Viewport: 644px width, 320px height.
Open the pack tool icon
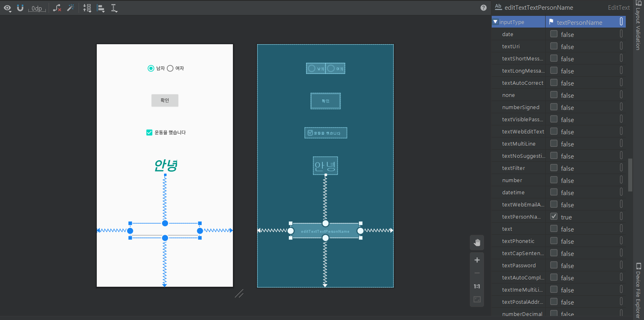click(87, 8)
